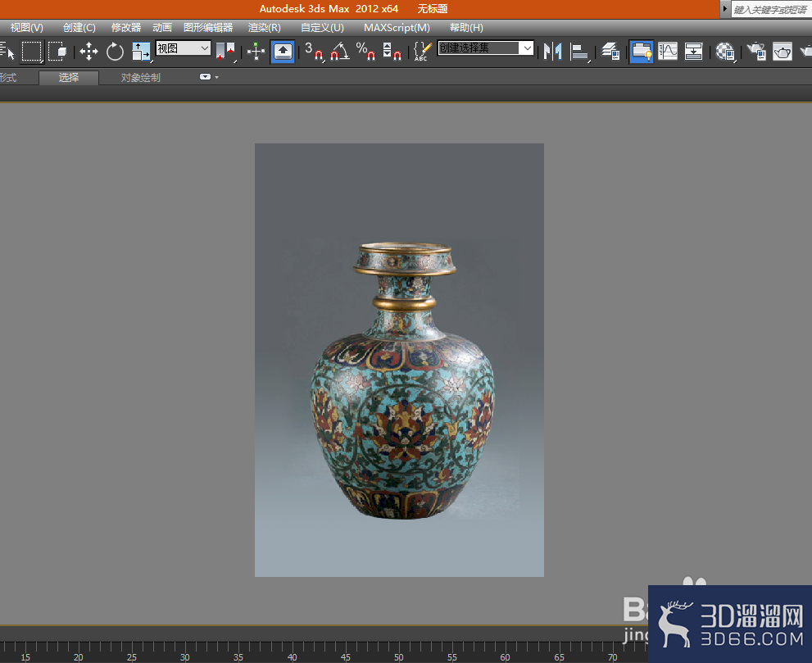The height and width of the screenshot is (663, 812).
Task: Switch to the 选择 ribbon tab
Action: (68, 78)
